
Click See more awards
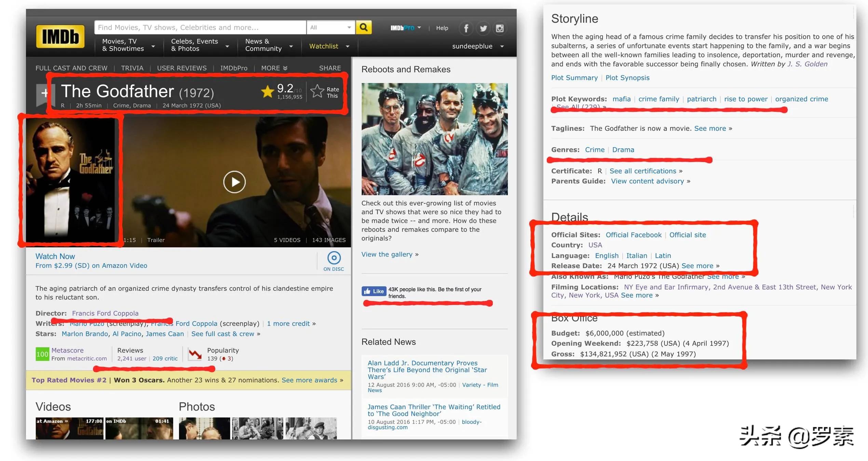(309, 380)
